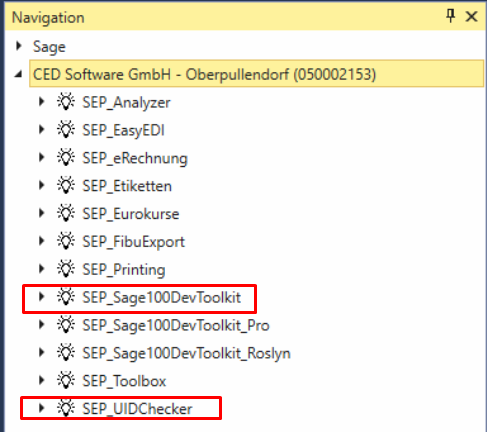Click the lightbulb icon next to SEP_Toolbox
Image resolution: width=487 pixels, height=432 pixels.
click(x=66, y=380)
